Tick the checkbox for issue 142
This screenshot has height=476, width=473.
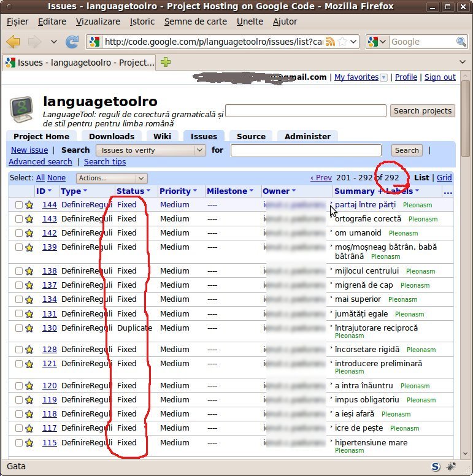(19, 233)
